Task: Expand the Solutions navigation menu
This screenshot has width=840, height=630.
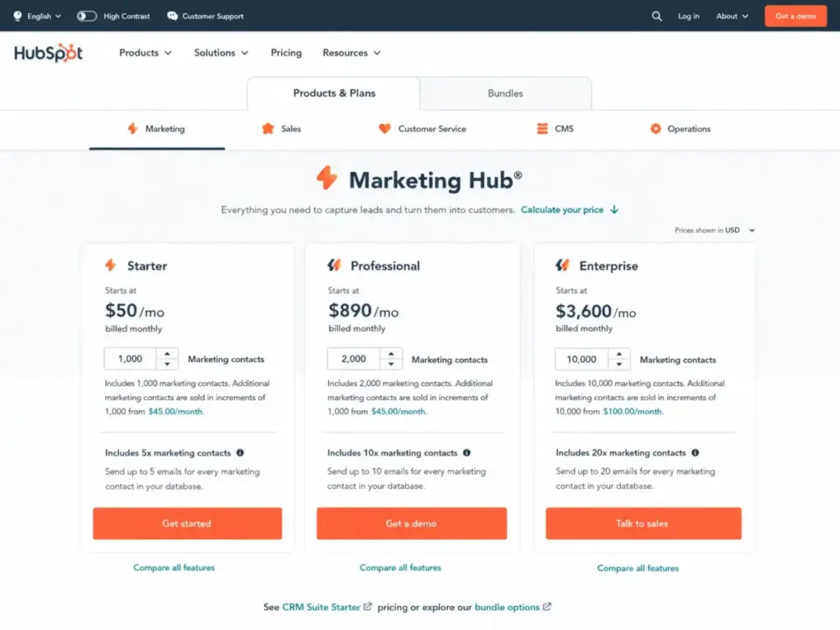Action: pos(221,52)
